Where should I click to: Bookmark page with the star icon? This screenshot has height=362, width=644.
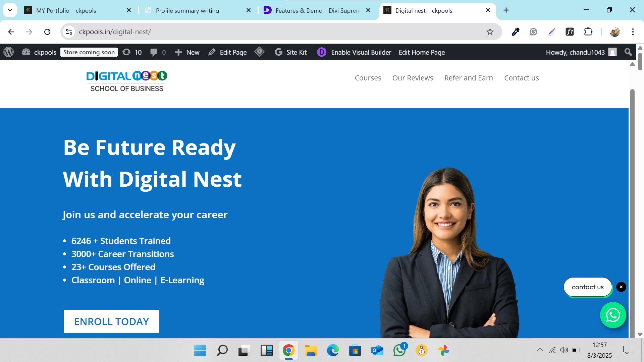click(x=490, y=32)
